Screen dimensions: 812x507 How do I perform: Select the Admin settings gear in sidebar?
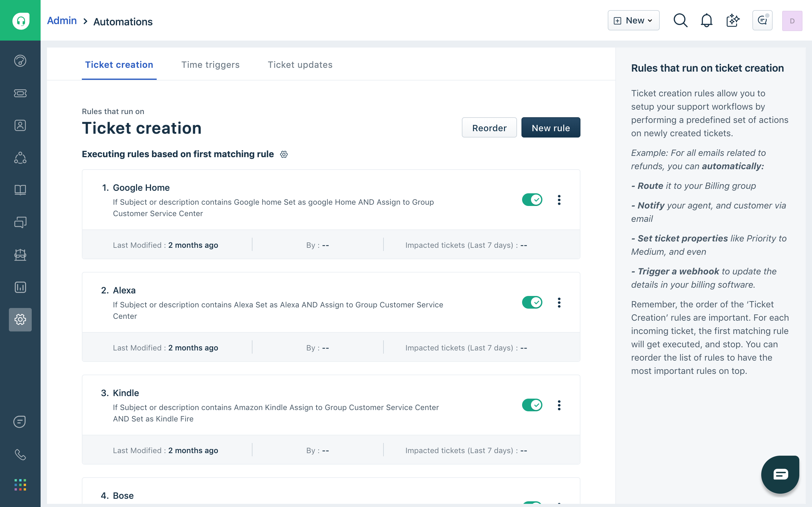pos(20,319)
